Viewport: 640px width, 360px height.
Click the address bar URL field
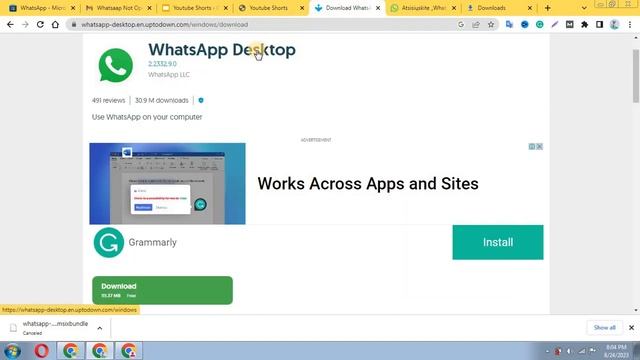tap(261, 24)
